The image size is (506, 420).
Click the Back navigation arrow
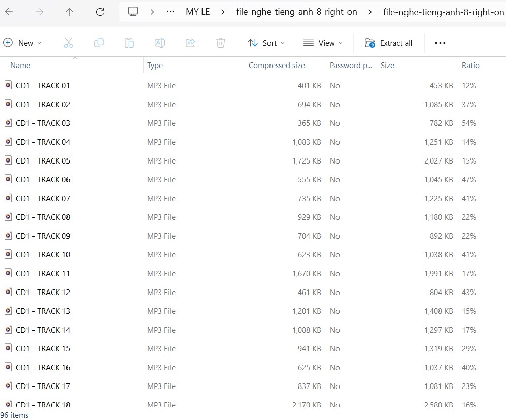point(9,11)
